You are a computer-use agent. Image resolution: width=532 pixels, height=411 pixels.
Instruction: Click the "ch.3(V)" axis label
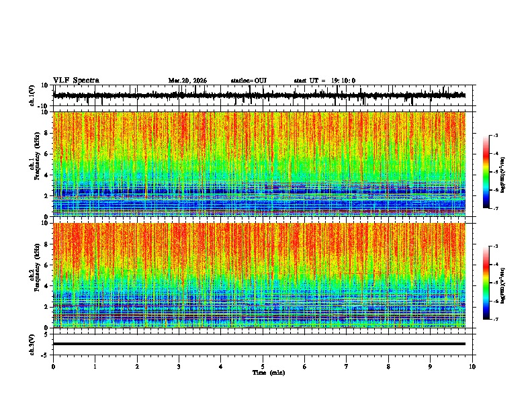click(32, 345)
